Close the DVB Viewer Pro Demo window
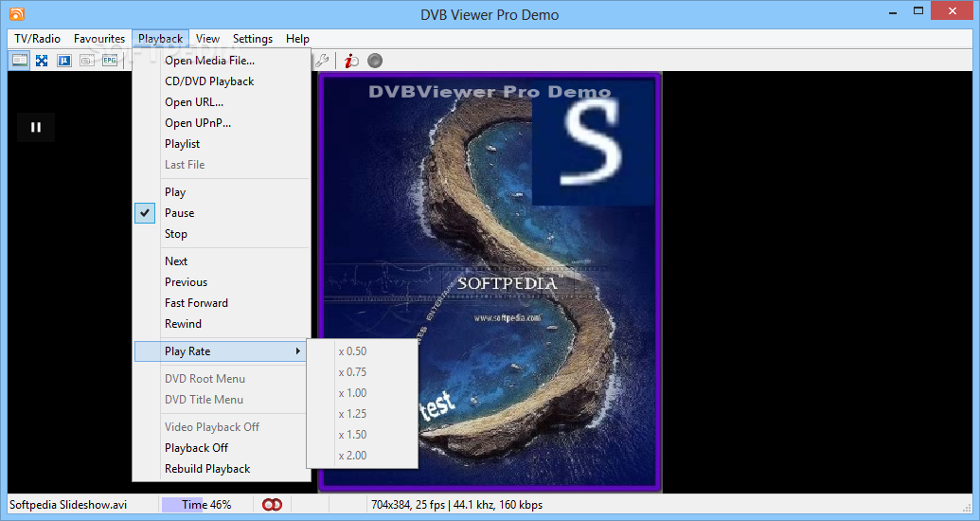 pyautogui.click(x=953, y=11)
